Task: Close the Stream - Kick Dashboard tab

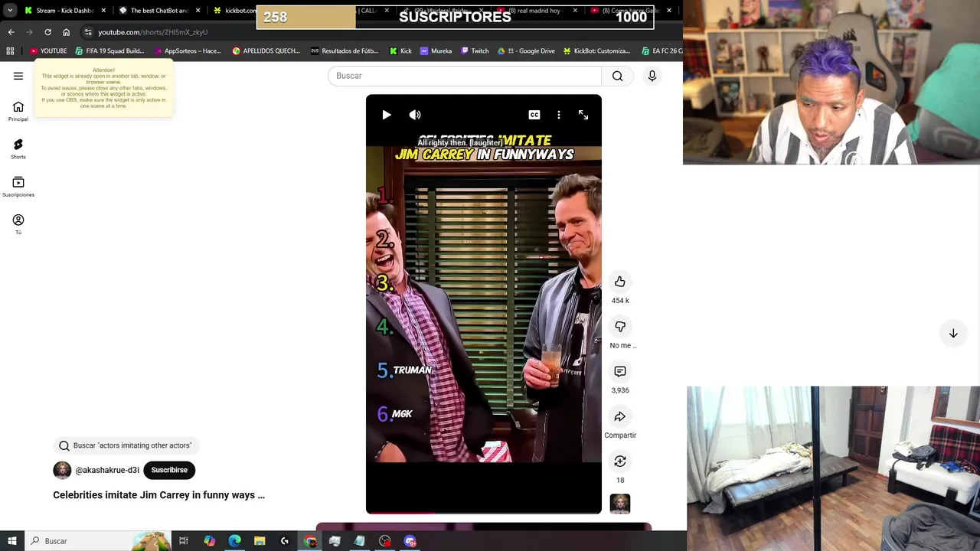Action: click(x=103, y=11)
